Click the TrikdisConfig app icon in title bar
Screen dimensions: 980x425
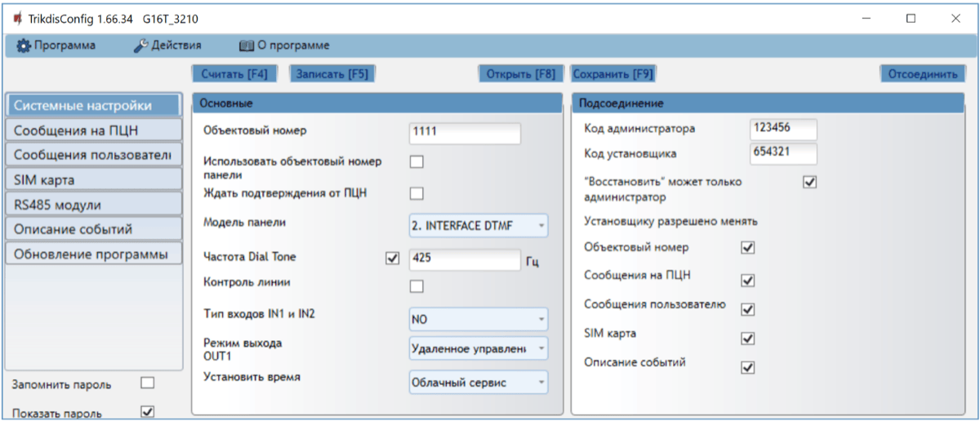[x=17, y=19]
